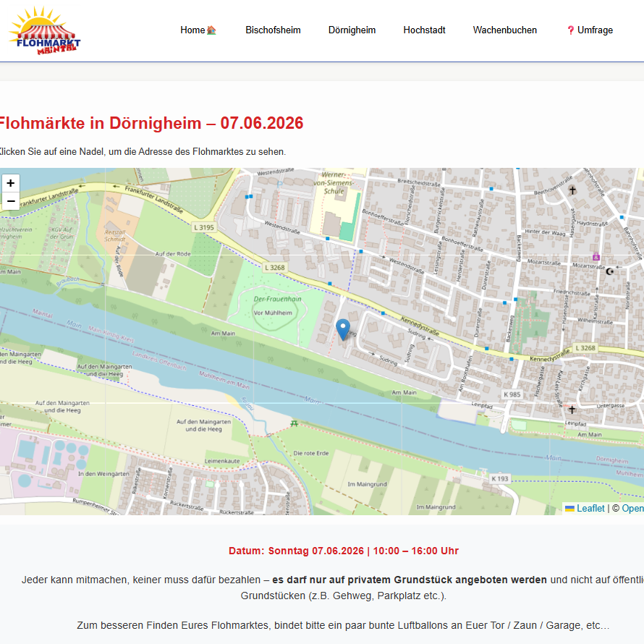Viewport: 644px width, 644px height.
Task: Zoom out the map with the minus button
Action: (x=11, y=201)
